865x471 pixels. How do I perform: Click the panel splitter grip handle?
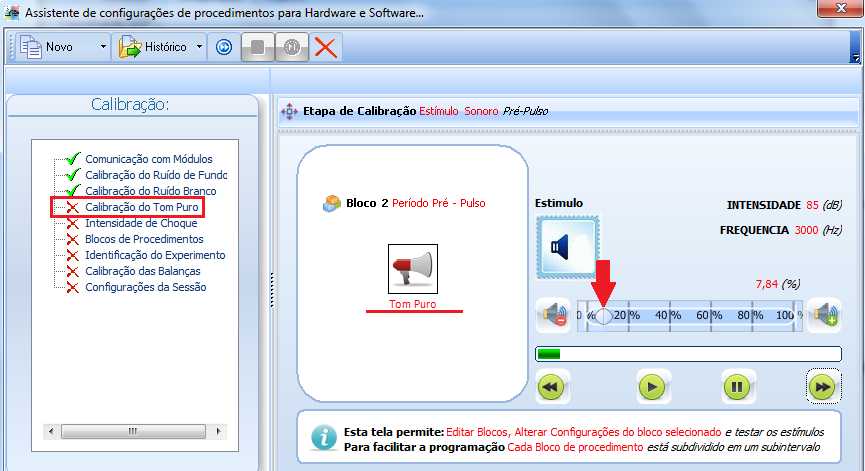click(x=271, y=291)
